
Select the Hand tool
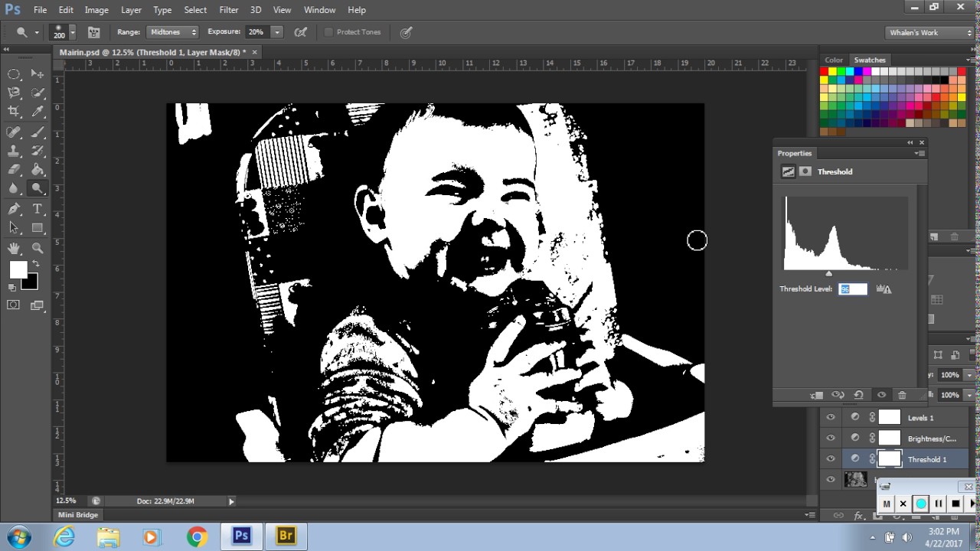point(14,248)
